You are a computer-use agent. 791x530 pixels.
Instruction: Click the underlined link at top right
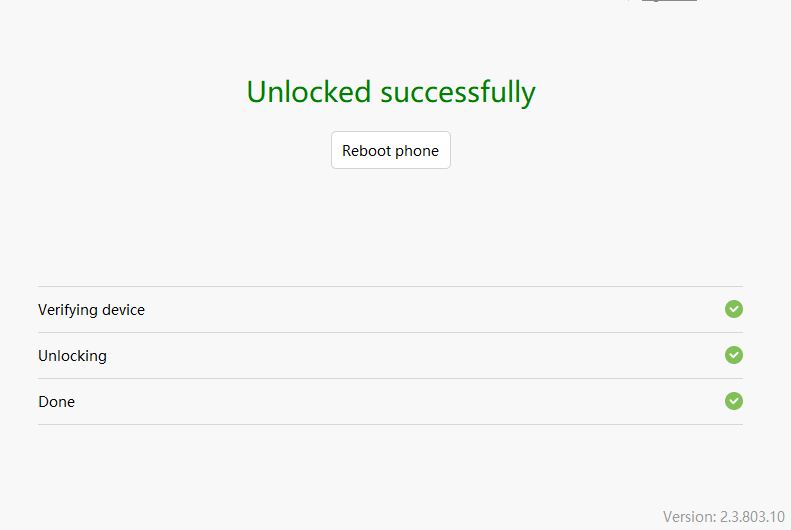[669, 1]
